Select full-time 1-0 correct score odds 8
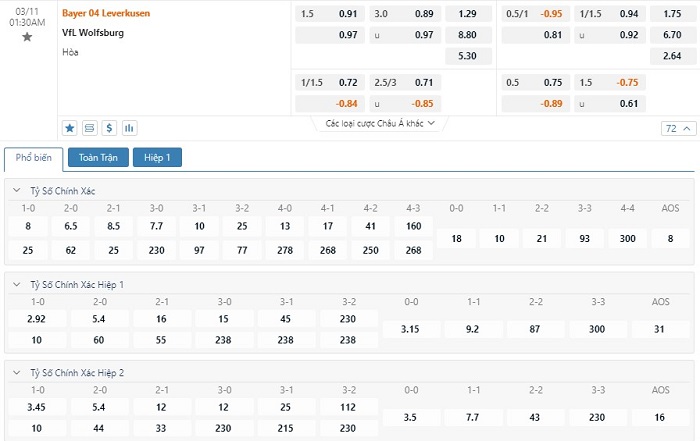The height and width of the screenshot is (441, 700). [28, 226]
